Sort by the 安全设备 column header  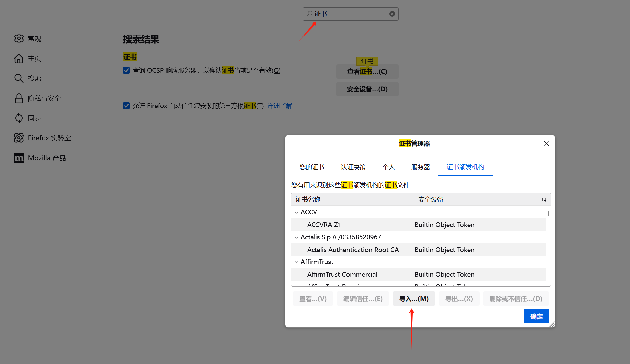click(476, 199)
